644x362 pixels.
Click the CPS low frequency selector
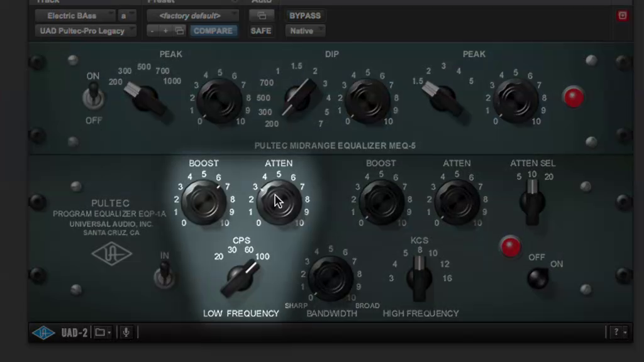point(241,279)
